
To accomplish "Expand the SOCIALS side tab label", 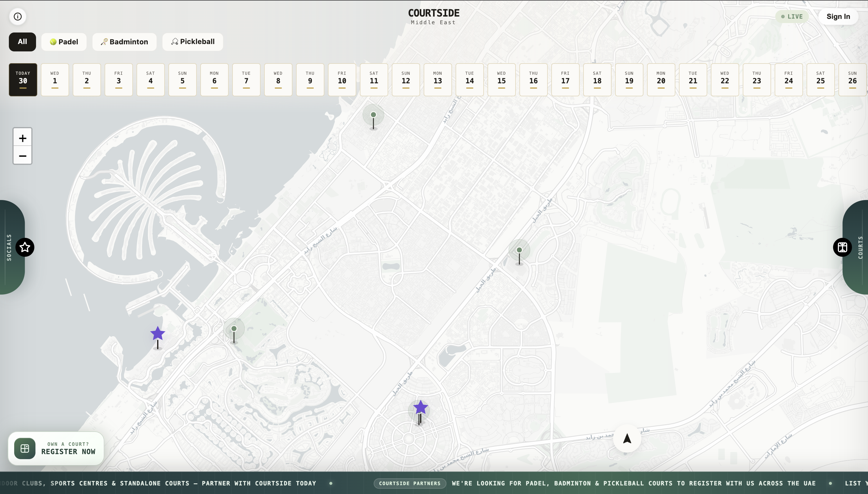I will click(x=9, y=247).
